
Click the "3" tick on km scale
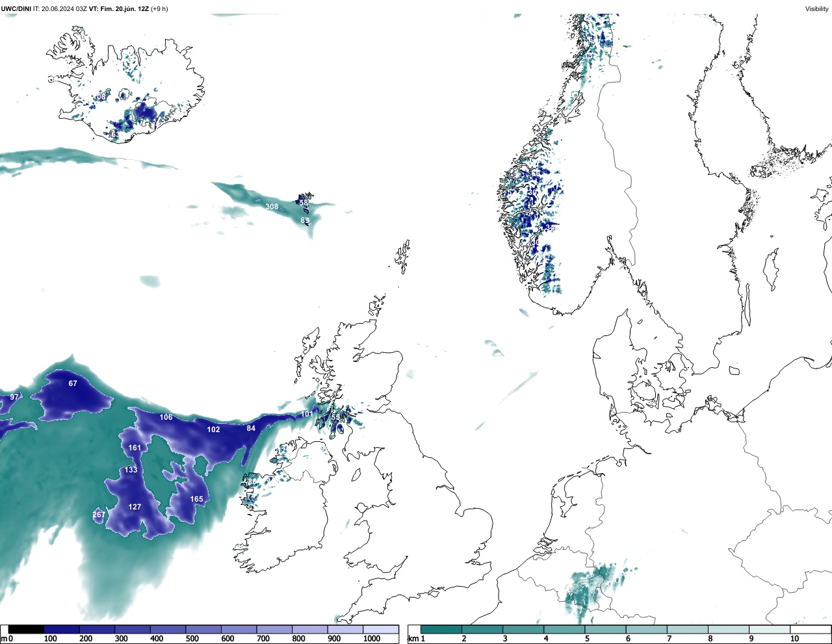click(504, 639)
